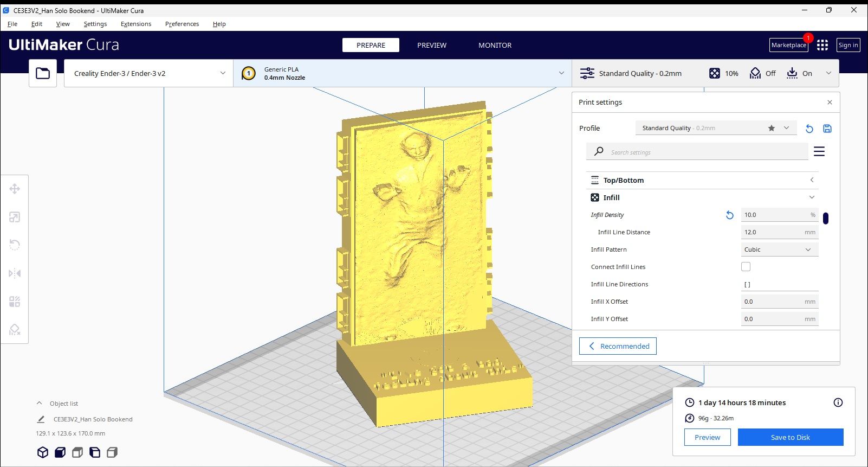Click the adhesion On icon

coord(792,73)
